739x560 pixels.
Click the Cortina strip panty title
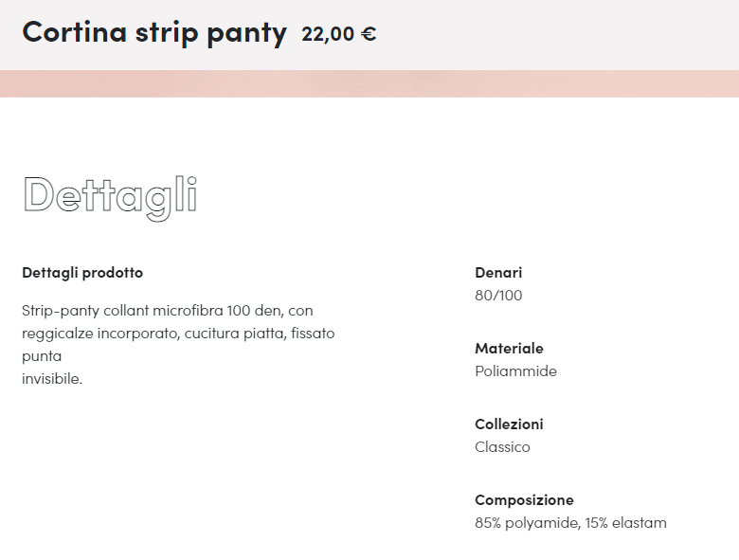[x=153, y=32]
